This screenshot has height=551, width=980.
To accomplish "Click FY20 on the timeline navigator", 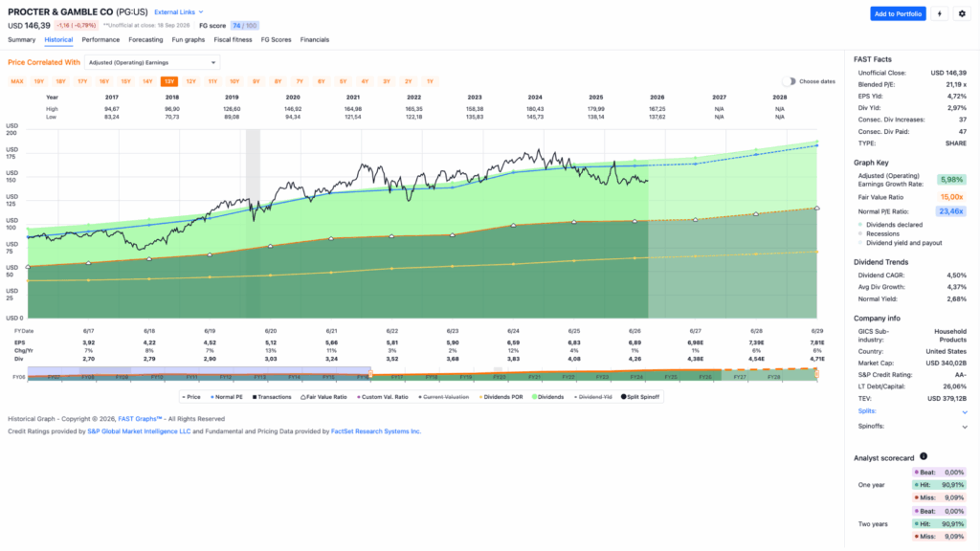I will coord(499,377).
